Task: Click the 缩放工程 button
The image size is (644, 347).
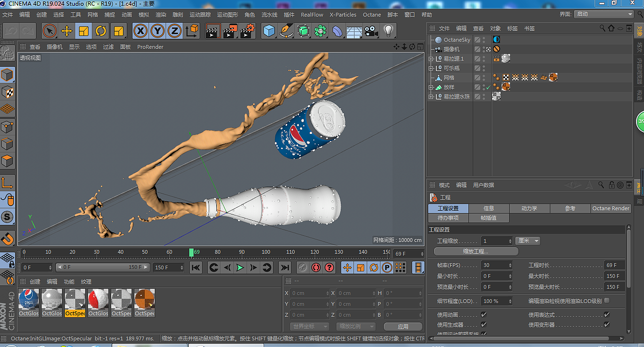Action: coord(476,251)
